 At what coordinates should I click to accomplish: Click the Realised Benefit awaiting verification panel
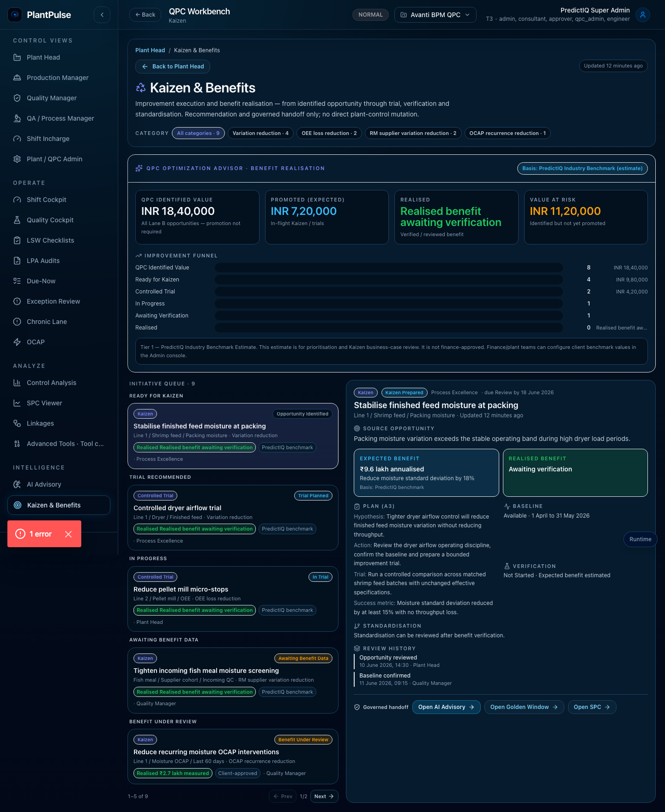(575, 473)
